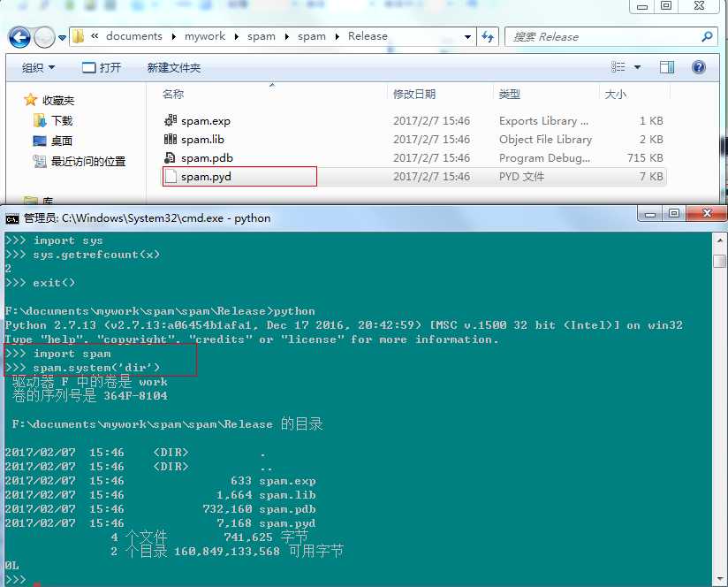
Task: Select the spam.pyd file
Action: click(206, 177)
